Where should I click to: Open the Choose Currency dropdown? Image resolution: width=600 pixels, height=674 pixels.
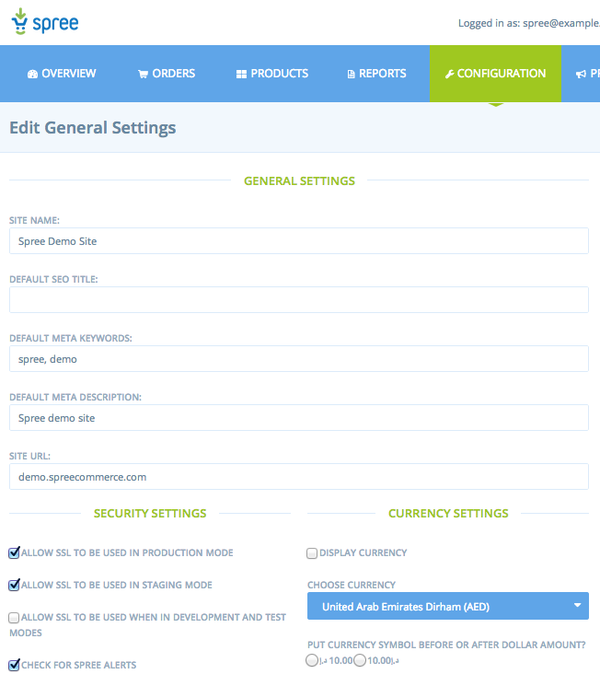tap(448, 606)
